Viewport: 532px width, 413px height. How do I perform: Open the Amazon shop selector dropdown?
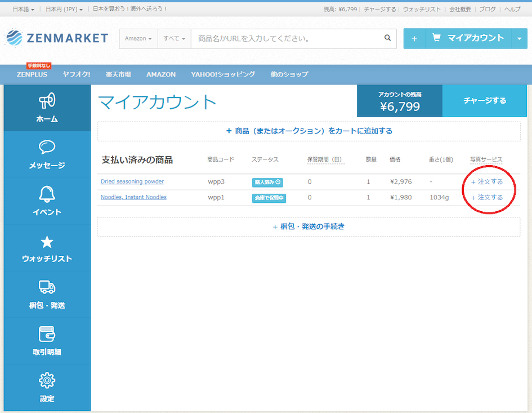138,39
